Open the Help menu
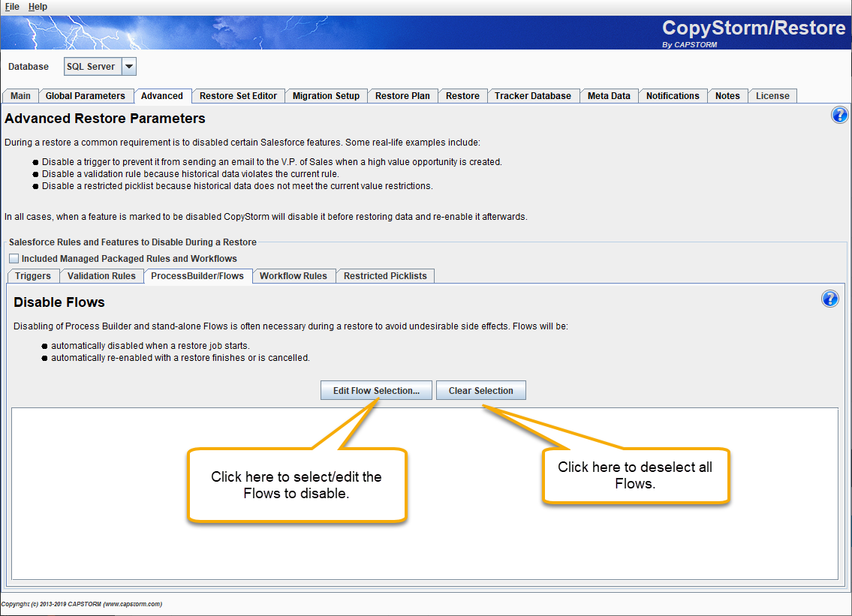852x616 pixels. pyautogui.click(x=38, y=7)
